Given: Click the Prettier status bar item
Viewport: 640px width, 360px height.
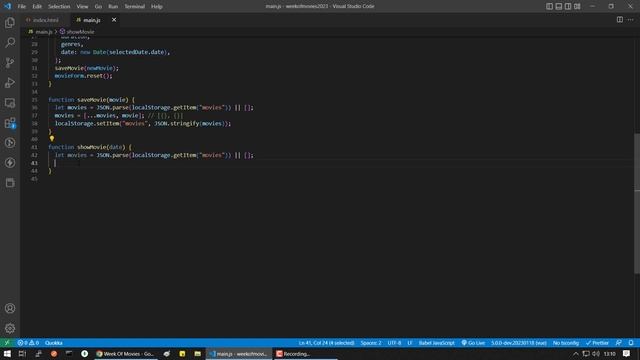Looking at the screenshot, I should 597,343.
